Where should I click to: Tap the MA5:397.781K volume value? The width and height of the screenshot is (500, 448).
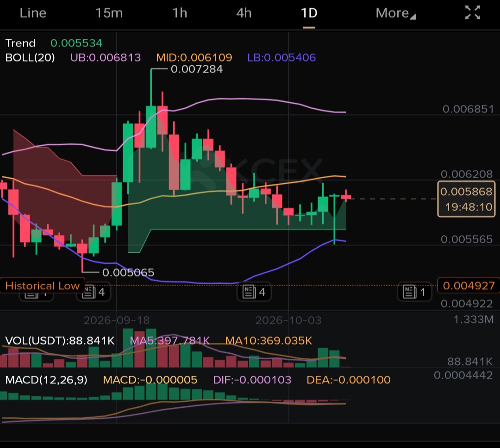pyautogui.click(x=169, y=341)
